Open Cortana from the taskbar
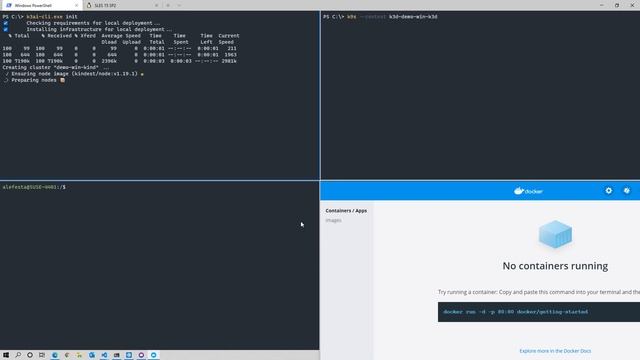 click(x=30, y=355)
